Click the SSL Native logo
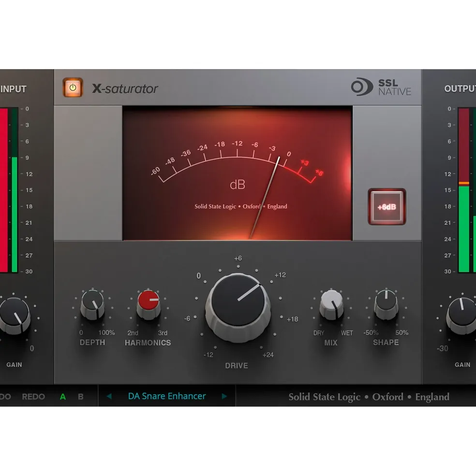This screenshot has height=476, width=476. pos(381,87)
